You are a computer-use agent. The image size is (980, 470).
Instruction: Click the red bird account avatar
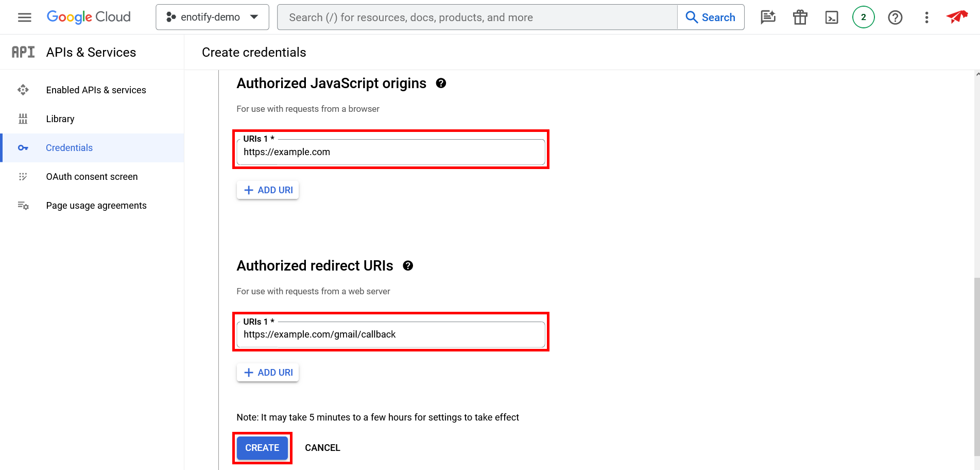[x=957, y=17]
